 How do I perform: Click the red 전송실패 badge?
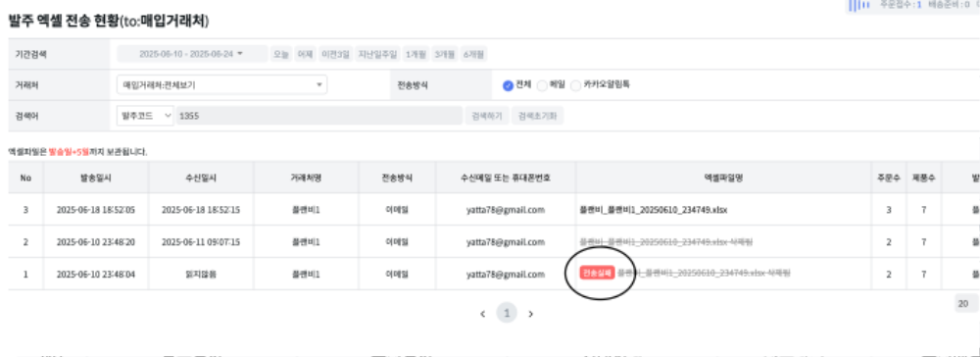click(598, 274)
